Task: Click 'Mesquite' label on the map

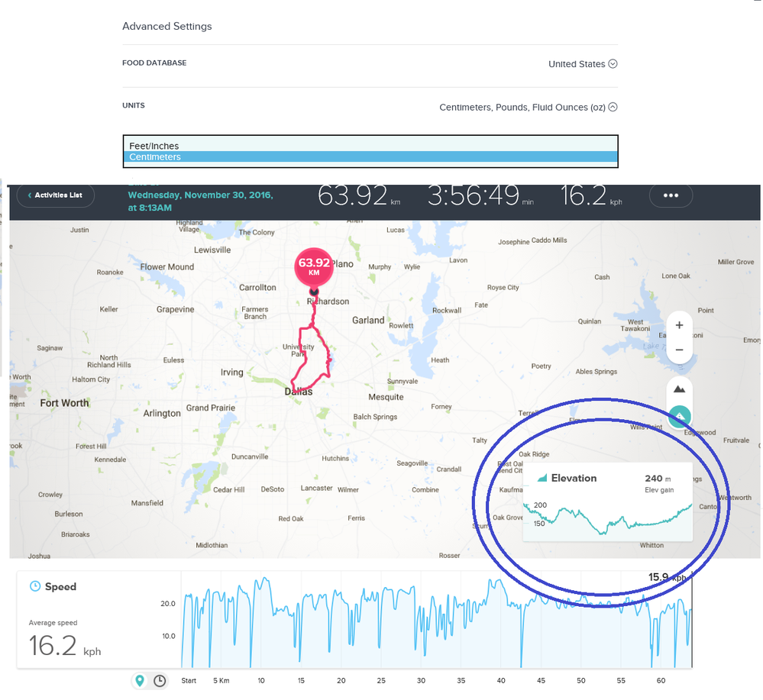Action: coord(386,397)
